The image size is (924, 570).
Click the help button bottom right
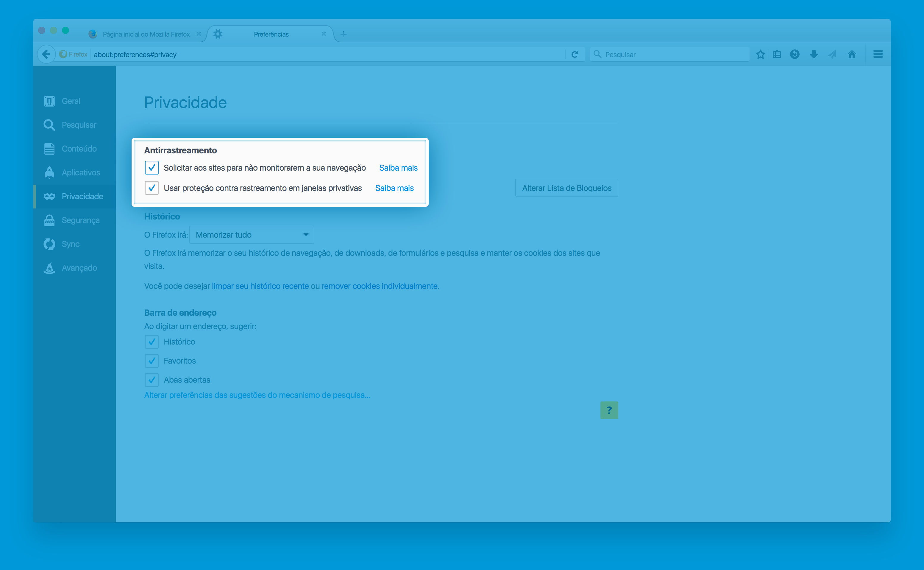pos(608,410)
